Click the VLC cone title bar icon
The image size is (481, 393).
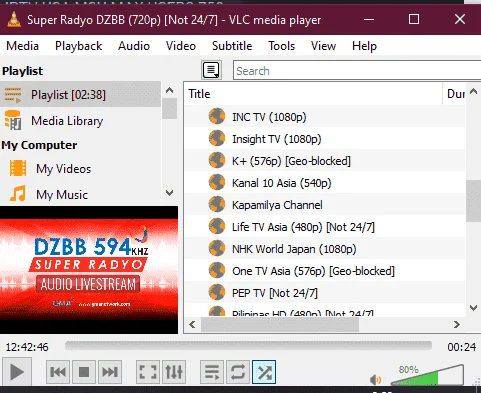(14, 19)
